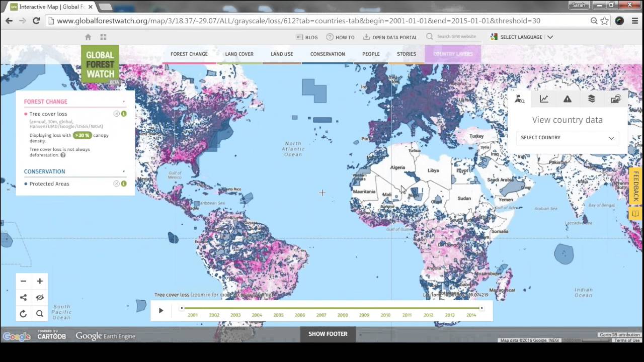Open the apps grid icon
Image resolution: width=644 pixels, height=362 pixels.
click(103, 37)
